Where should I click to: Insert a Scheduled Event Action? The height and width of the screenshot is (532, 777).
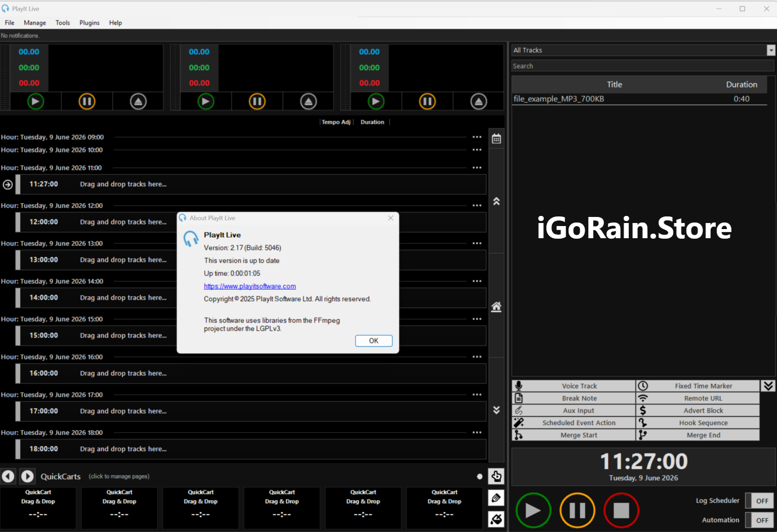coord(574,423)
